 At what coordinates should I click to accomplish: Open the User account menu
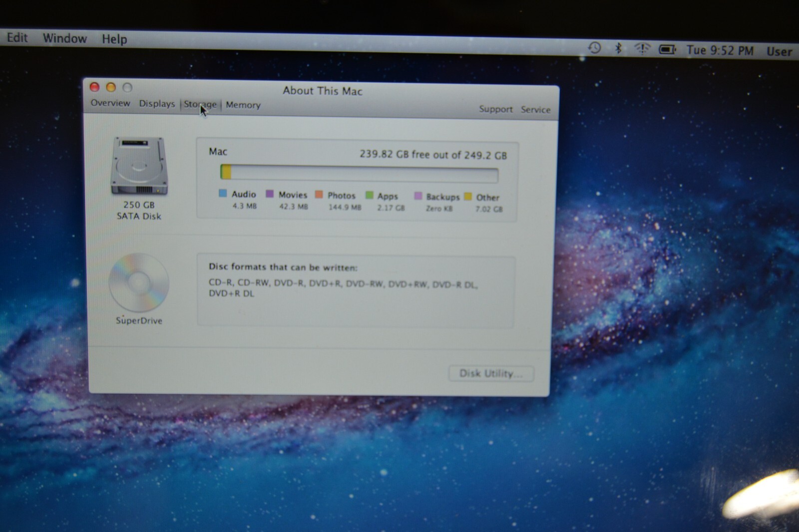pos(780,51)
